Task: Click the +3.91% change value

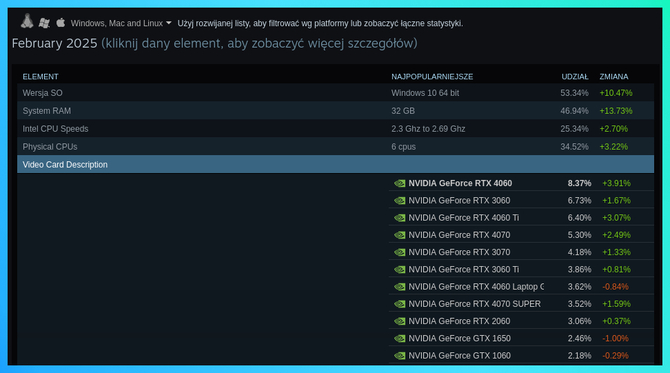Action: pyautogui.click(x=616, y=183)
